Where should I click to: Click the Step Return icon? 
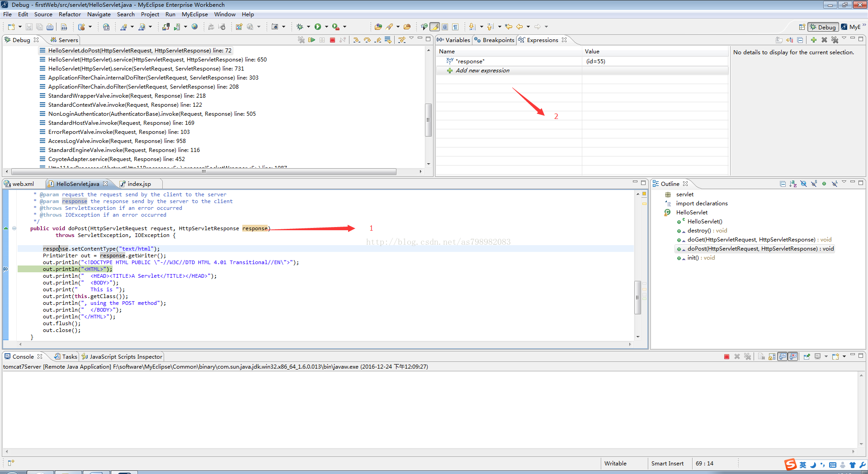point(377,40)
